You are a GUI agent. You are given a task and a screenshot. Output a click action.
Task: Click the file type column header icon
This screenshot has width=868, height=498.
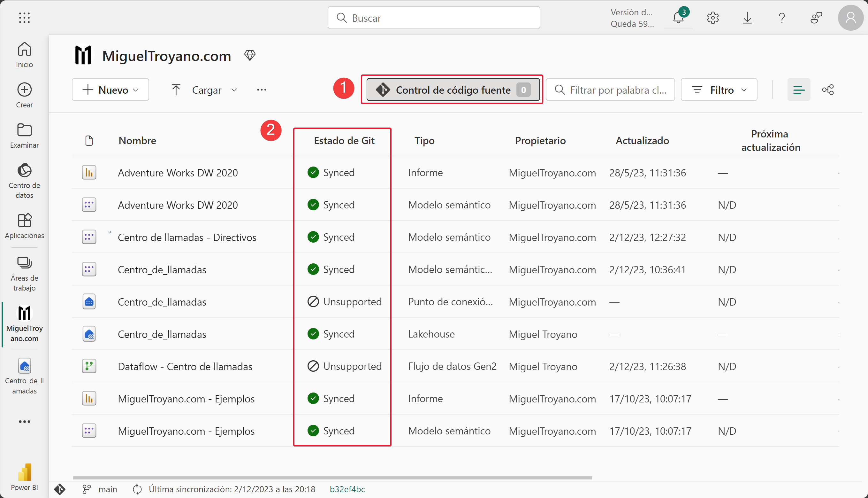point(89,141)
